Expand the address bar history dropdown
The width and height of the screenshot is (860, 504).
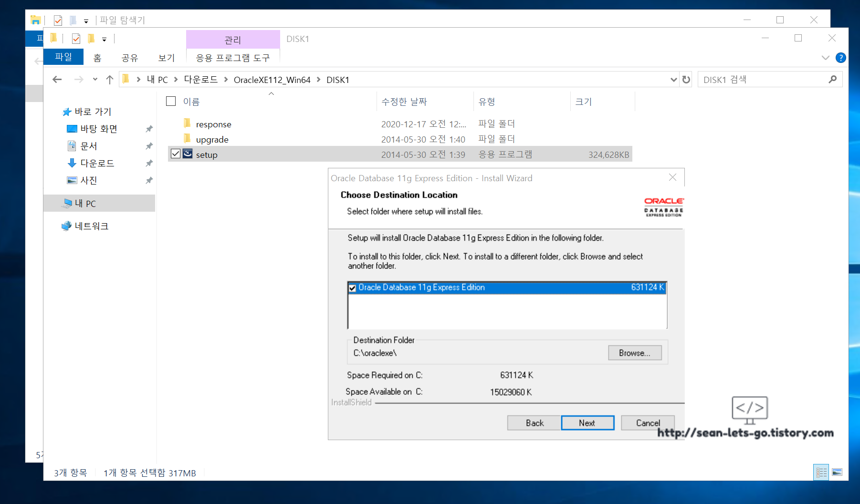pyautogui.click(x=673, y=80)
